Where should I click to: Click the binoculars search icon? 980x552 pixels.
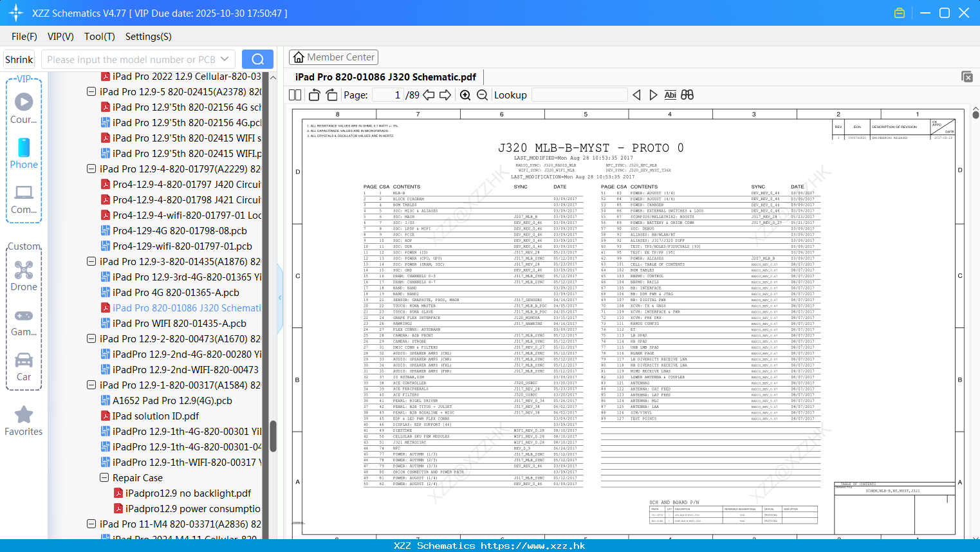click(x=687, y=95)
